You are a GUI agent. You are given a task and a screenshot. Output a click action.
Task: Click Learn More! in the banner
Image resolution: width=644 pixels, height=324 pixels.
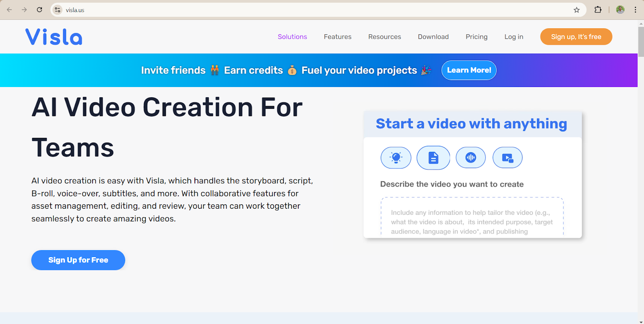[469, 70]
